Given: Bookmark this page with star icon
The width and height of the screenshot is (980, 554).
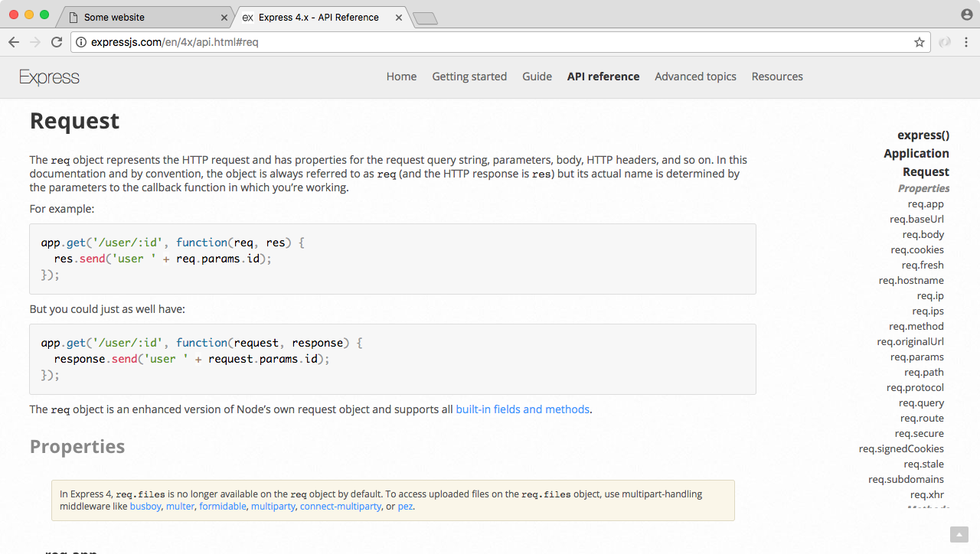Looking at the screenshot, I should pyautogui.click(x=919, y=43).
